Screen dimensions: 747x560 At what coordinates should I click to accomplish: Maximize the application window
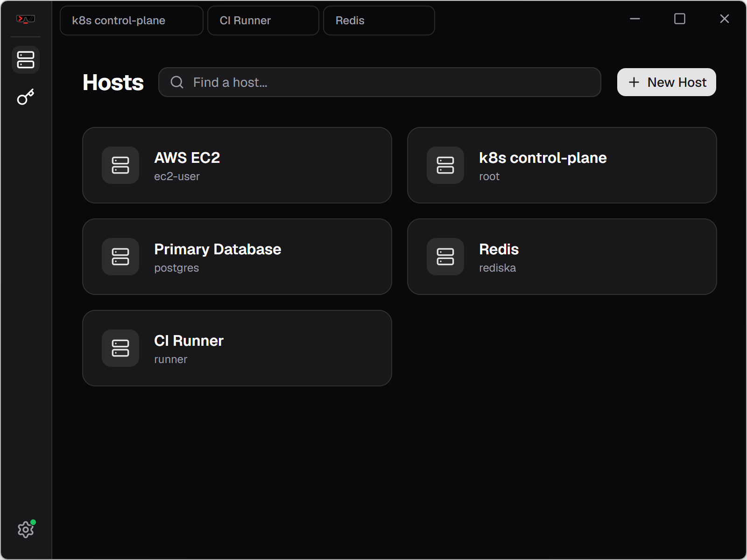tap(680, 19)
